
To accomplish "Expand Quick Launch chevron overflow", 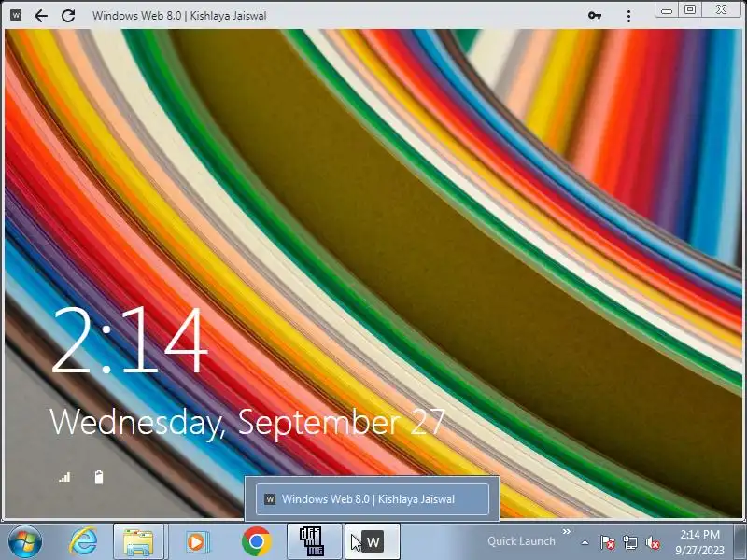I will tap(567, 531).
